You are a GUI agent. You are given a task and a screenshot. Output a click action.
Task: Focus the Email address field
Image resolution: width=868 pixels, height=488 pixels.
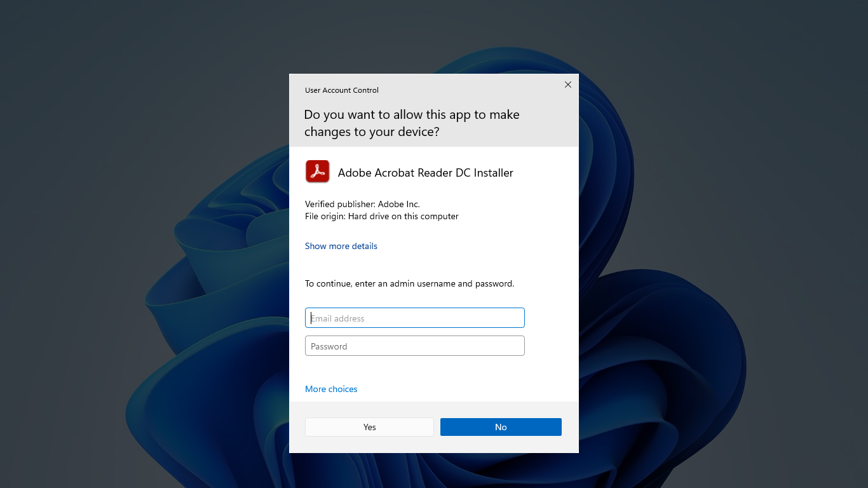pos(415,318)
